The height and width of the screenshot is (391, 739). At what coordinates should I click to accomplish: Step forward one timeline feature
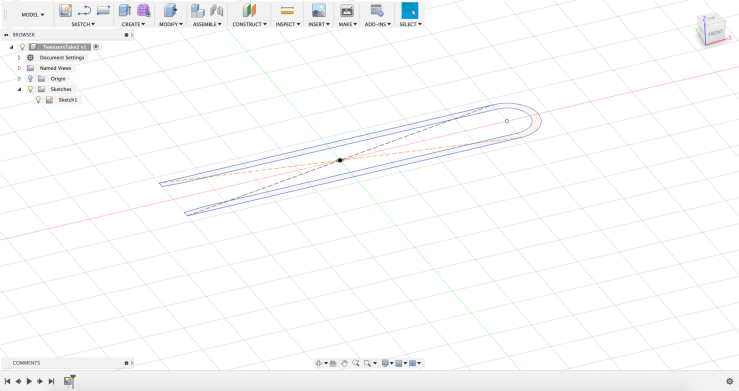click(x=40, y=381)
